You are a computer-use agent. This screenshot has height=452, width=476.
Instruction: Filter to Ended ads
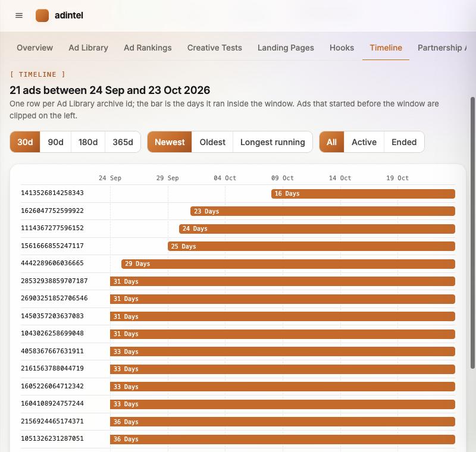404,142
